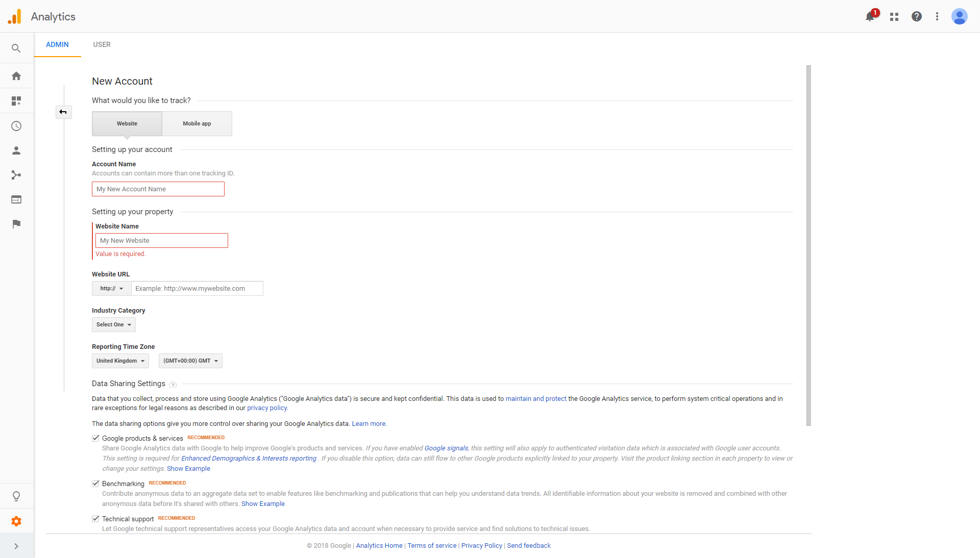
Task: Open Acquisition icon in sidebar
Action: [16, 175]
